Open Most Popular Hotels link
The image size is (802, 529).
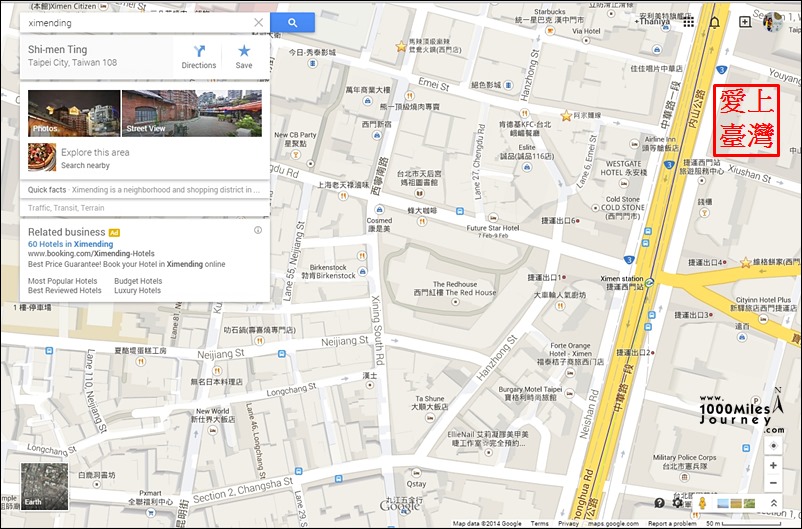62,281
